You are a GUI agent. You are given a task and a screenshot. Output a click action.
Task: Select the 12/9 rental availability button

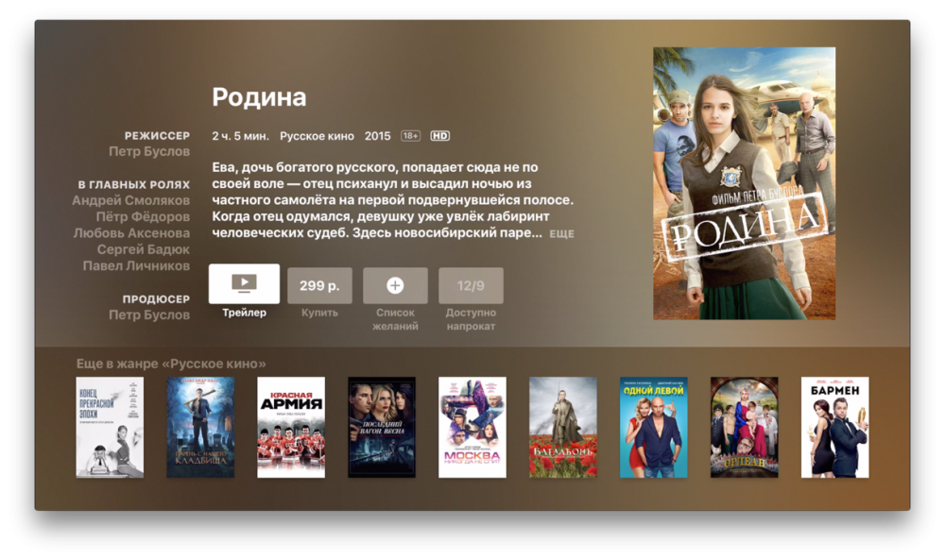click(471, 285)
